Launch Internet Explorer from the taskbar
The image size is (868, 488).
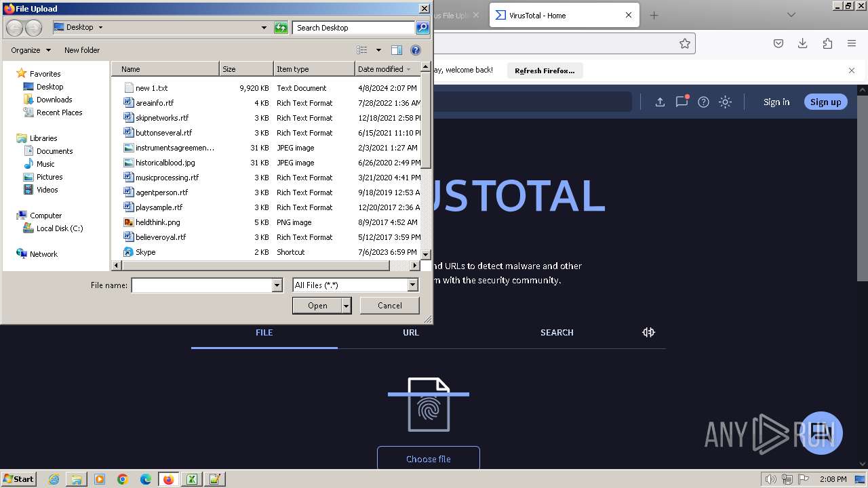(54, 479)
